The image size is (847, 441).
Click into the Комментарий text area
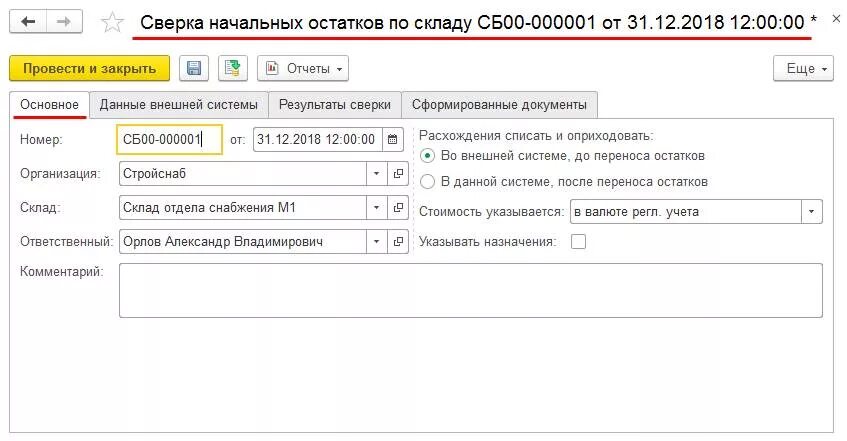470,290
